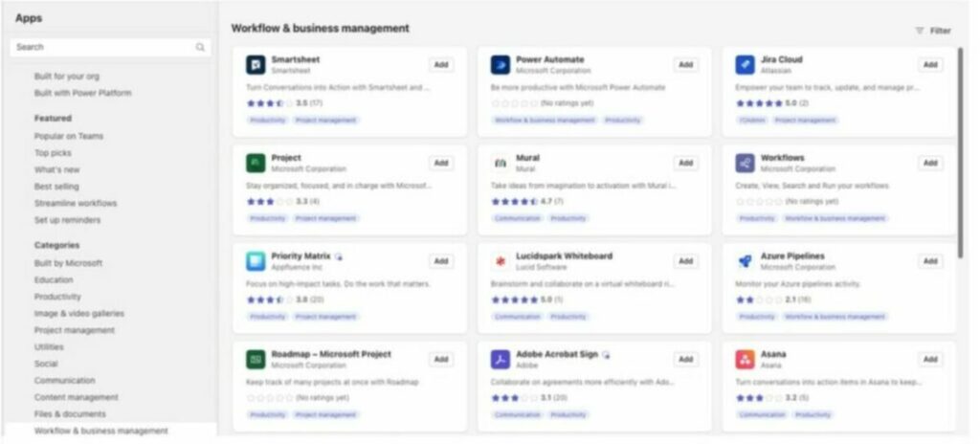
Task: Open the Filter options
Action: click(933, 31)
